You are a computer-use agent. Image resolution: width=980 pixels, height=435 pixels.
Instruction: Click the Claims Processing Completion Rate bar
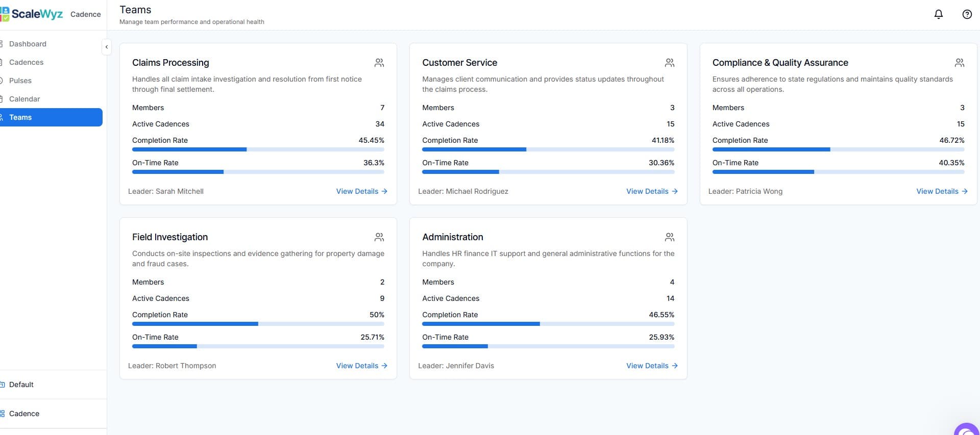(258, 149)
